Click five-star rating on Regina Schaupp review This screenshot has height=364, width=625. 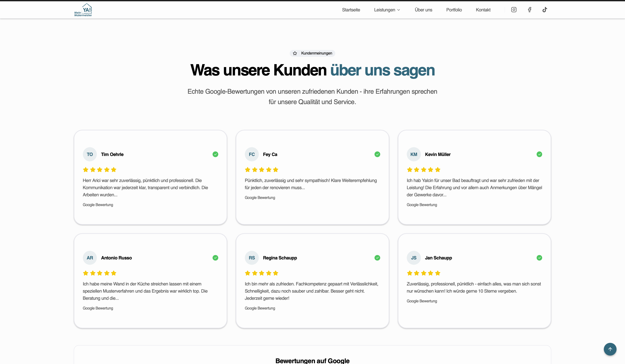pyautogui.click(x=261, y=273)
